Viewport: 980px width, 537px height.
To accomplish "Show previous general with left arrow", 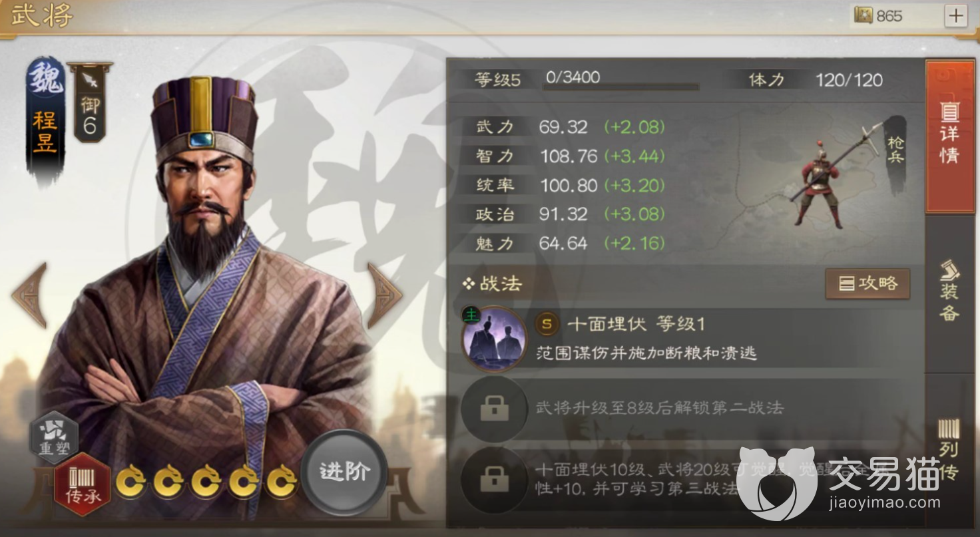I will 29,295.
